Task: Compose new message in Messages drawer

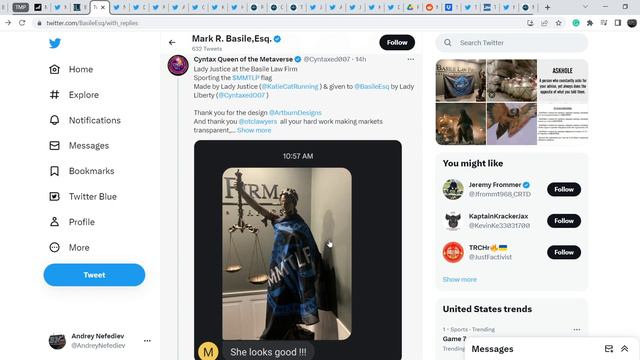Action: pyautogui.click(x=609, y=349)
